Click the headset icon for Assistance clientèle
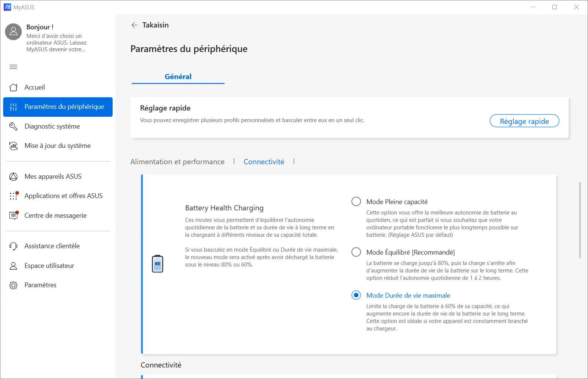 tap(13, 246)
